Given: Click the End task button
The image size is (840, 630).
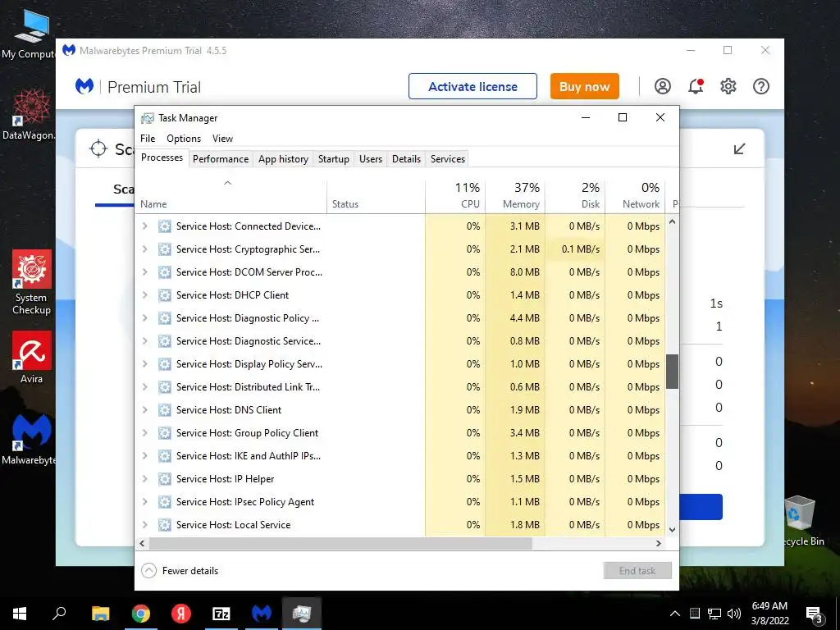Looking at the screenshot, I should pyautogui.click(x=637, y=571).
